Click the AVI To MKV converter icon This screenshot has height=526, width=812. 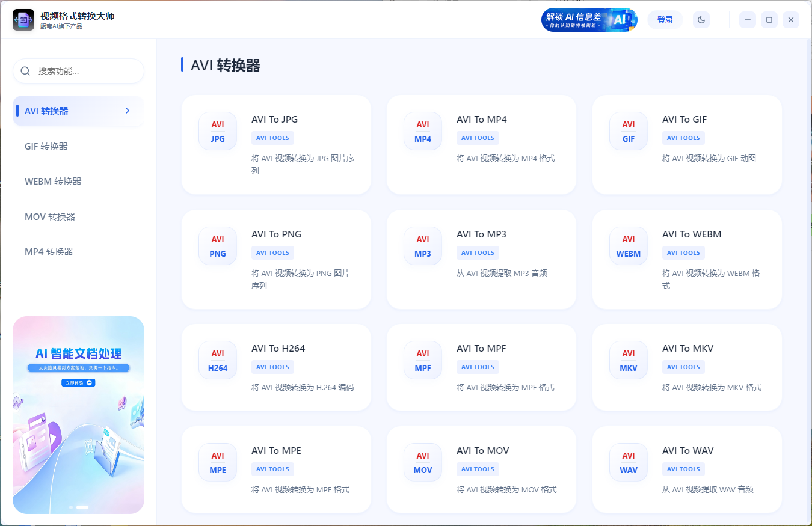[628, 359]
